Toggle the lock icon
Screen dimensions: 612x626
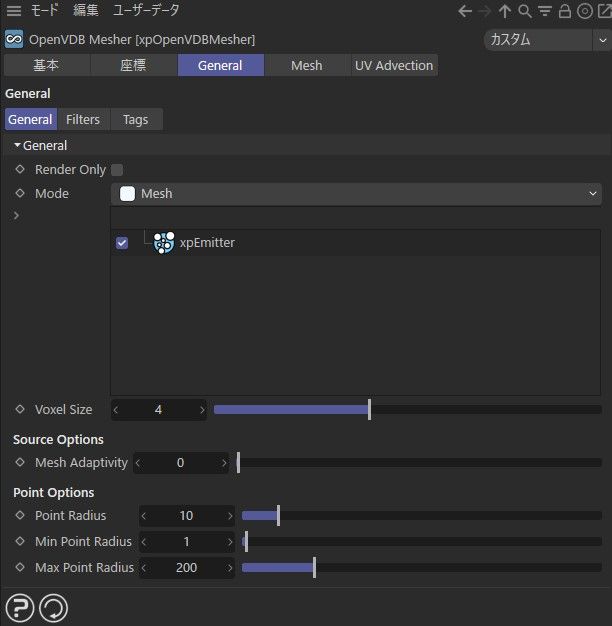coord(564,11)
